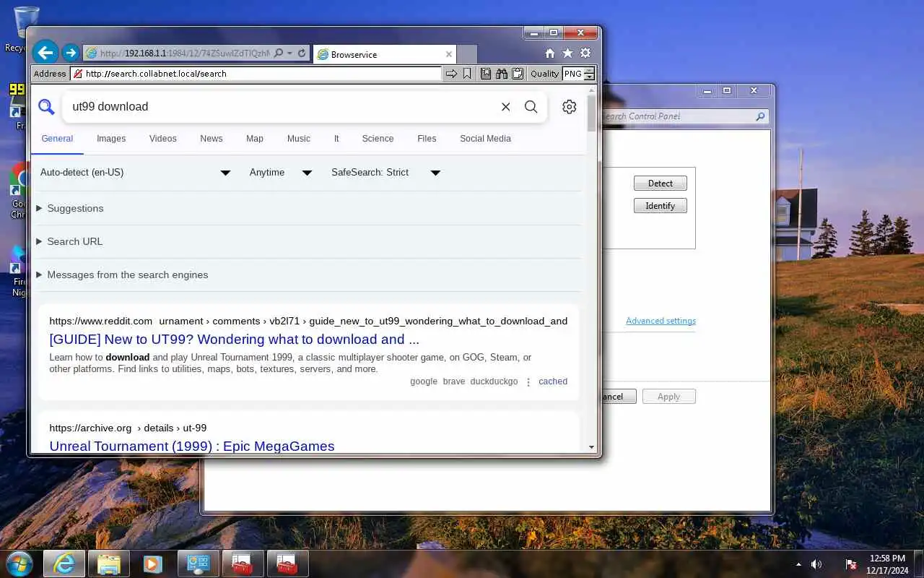The height and width of the screenshot is (578, 924).
Task: Click the Quality PNG stepper arrows
Action: 590,74
